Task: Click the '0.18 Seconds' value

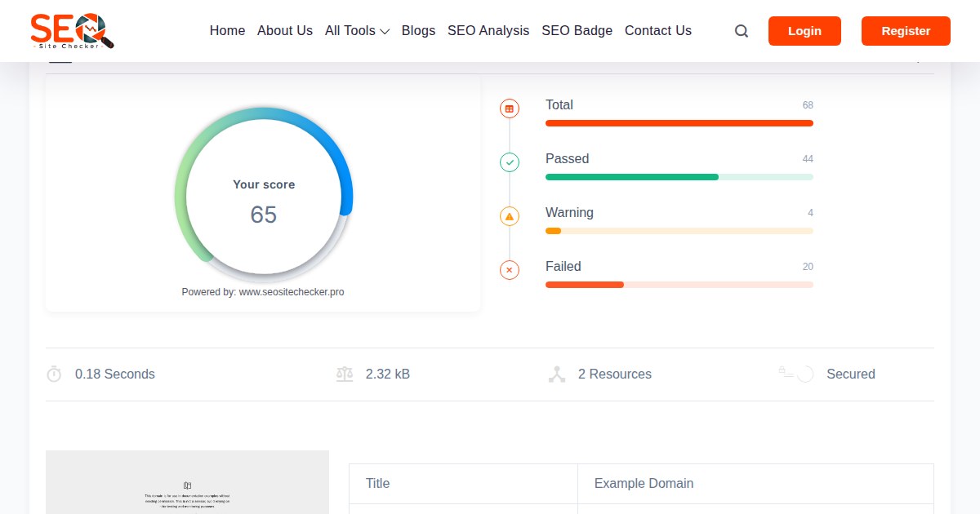Action: (x=115, y=374)
